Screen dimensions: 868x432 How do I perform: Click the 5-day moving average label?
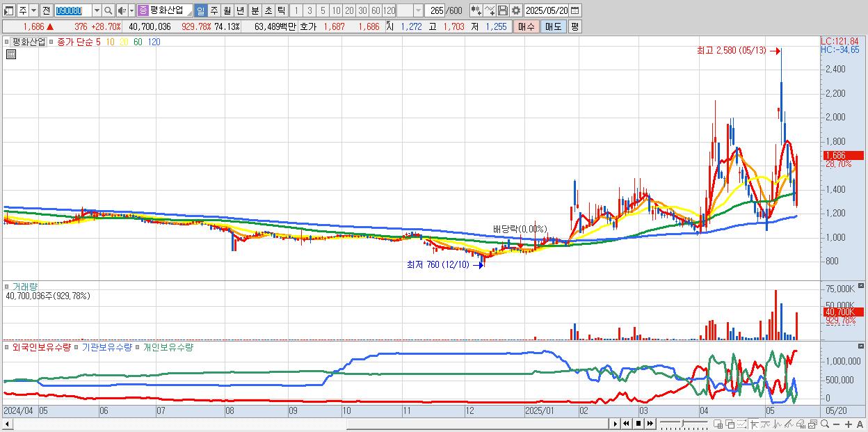(x=98, y=42)
